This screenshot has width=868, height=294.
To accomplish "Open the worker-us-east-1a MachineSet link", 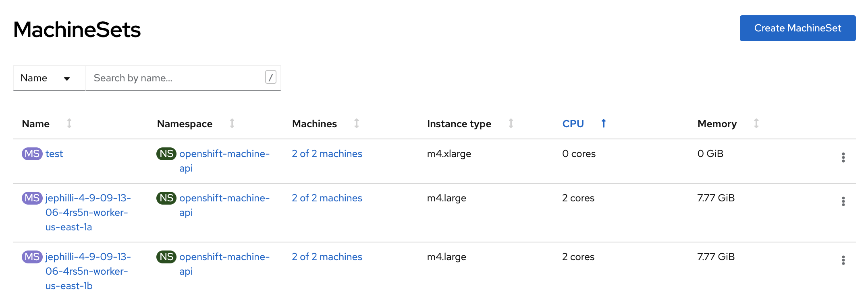I will click(x=88, y=212).
